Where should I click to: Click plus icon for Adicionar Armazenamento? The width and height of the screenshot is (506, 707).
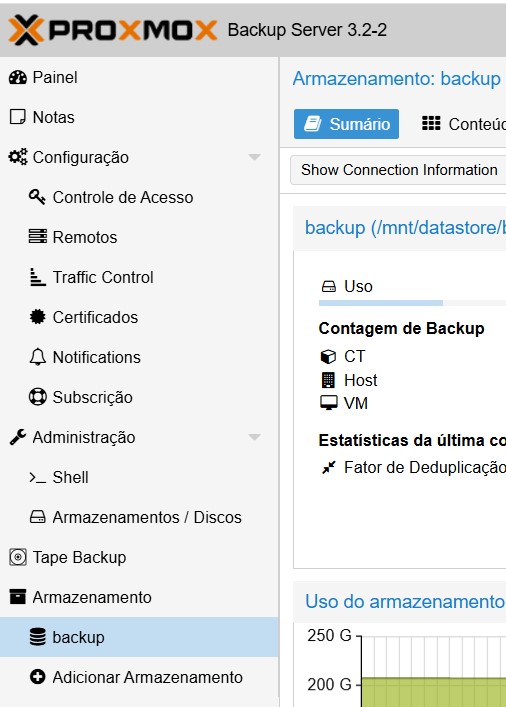click(x=37, y=677)
